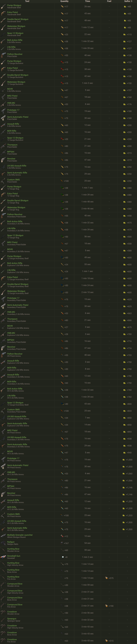Screen dimensions: 137x644
Task: Click the Time column header
Action: pos(87,1)
